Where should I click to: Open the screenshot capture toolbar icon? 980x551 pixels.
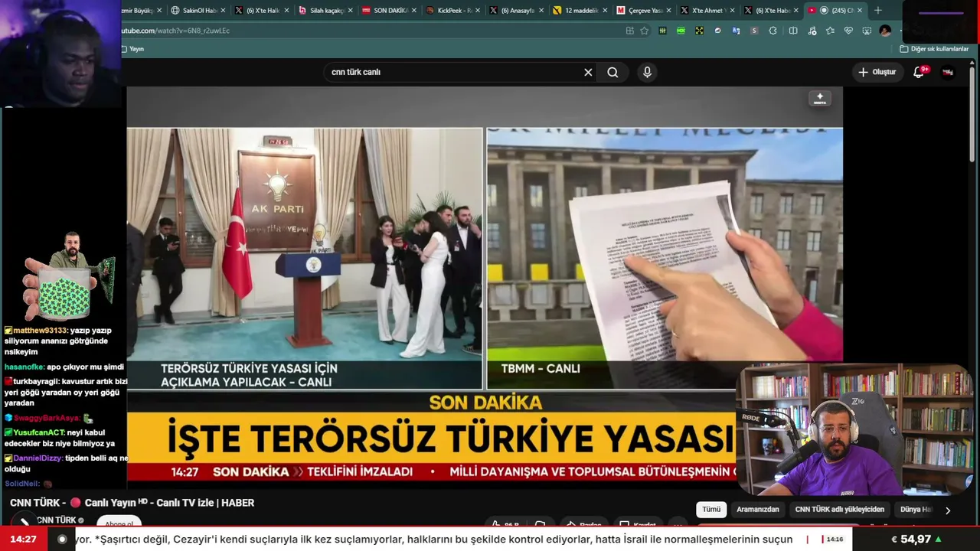coord(867,31)
